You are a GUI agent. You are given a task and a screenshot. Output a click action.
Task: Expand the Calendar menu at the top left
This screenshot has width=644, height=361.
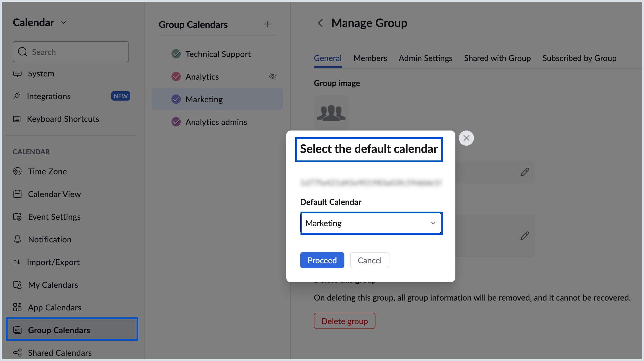63,22
